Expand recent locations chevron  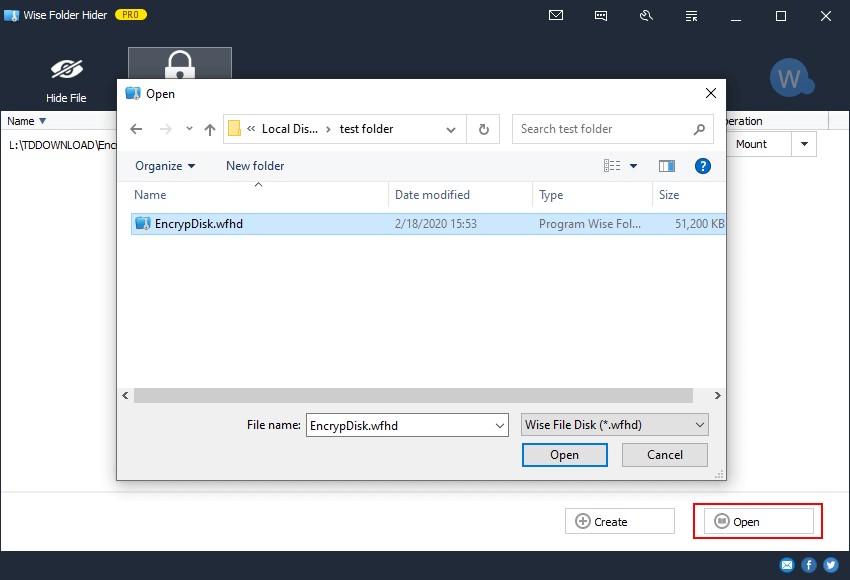[189, 128]
